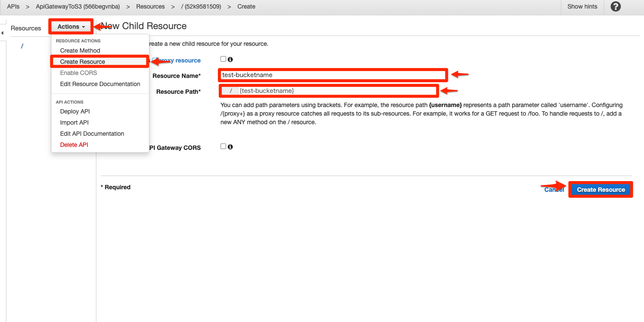Screen dimensions: 644x322
Task: Select Create Method from the Actions menu
Action: [80, 51]
